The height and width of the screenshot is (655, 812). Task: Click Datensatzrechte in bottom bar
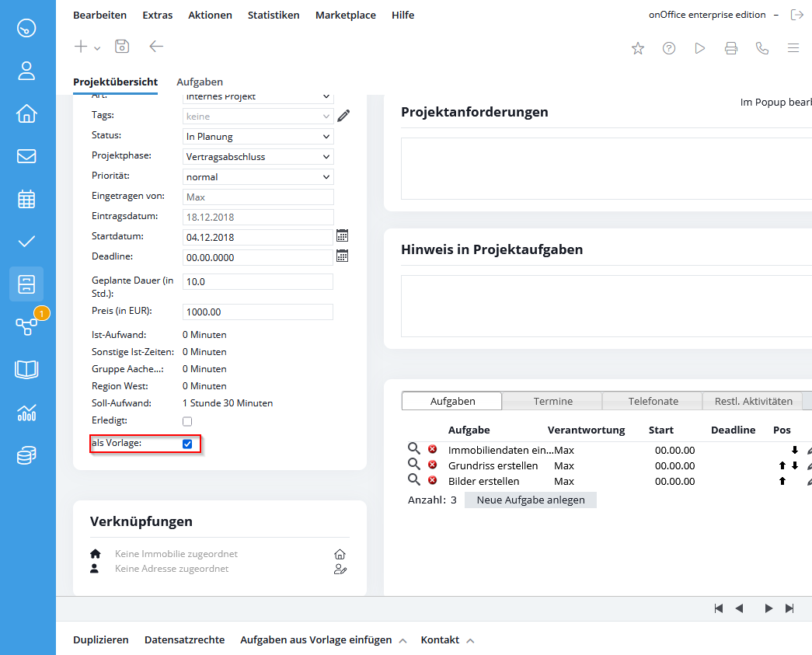tap(184, 640)
